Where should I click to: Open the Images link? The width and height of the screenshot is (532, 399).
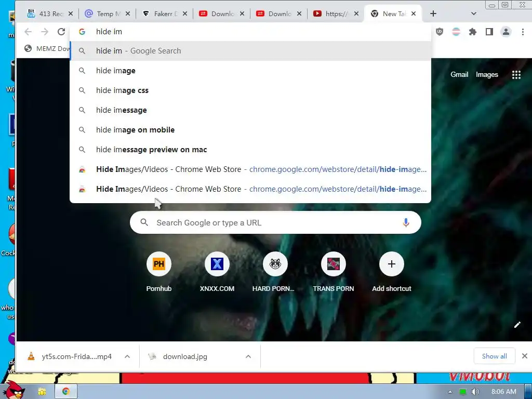click(x=487, y=75)
